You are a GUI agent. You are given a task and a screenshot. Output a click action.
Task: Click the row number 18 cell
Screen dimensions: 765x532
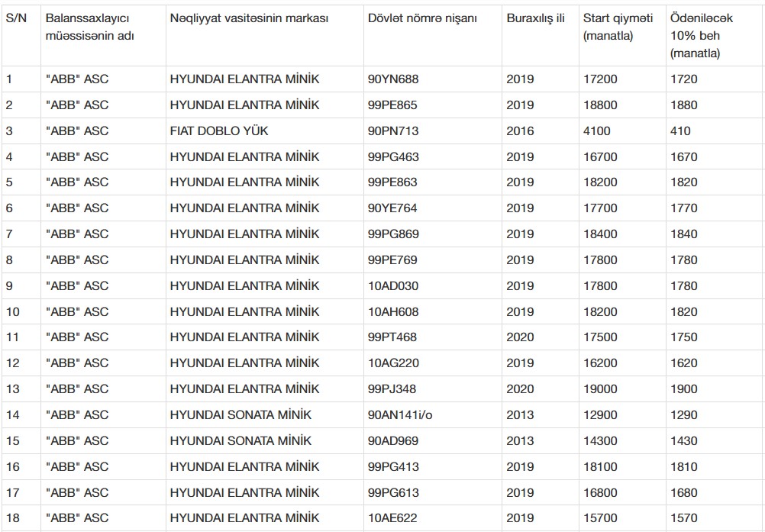13,517
